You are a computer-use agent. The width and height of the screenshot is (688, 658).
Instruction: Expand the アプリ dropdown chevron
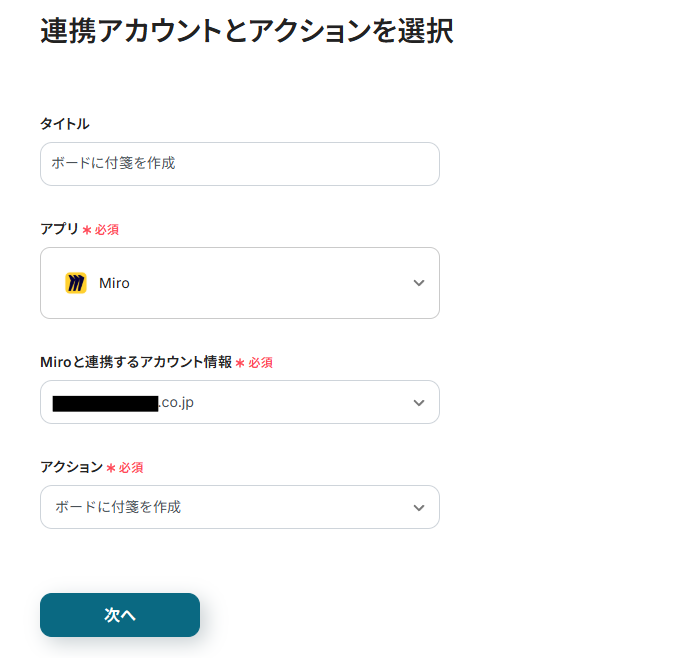tap(419, 283)
